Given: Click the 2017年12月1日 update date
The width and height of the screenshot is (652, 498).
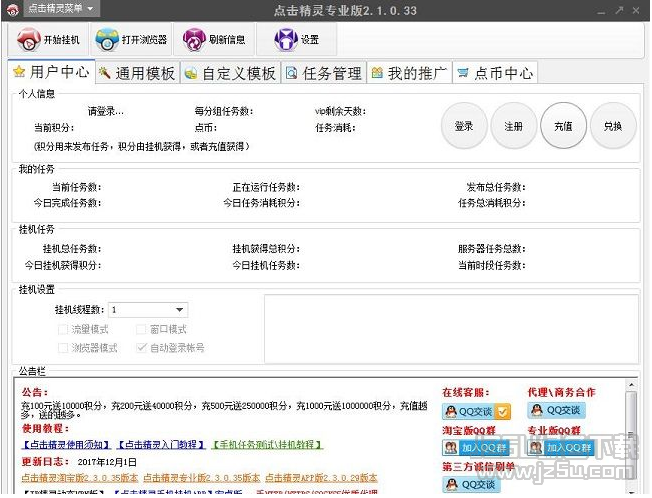Looking at the screenshot, I should [107, 462].
